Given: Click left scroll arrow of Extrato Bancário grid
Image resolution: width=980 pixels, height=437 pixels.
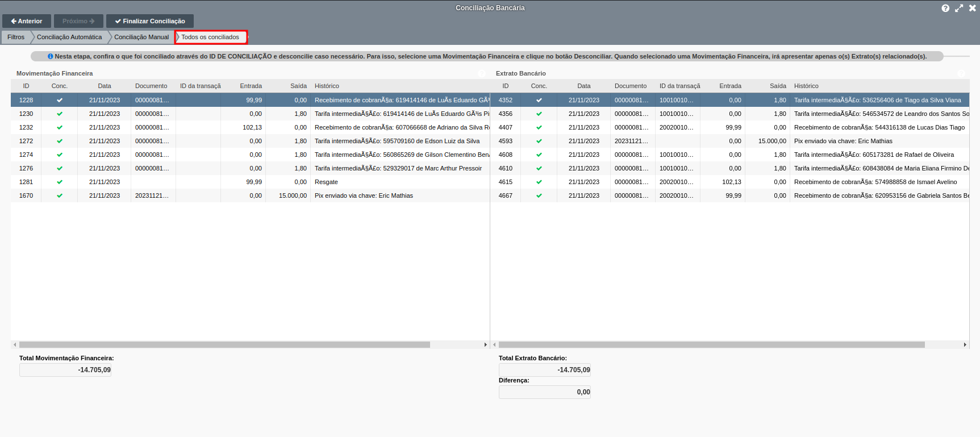Looking at the screenshot, I should (x=494, y=344).
